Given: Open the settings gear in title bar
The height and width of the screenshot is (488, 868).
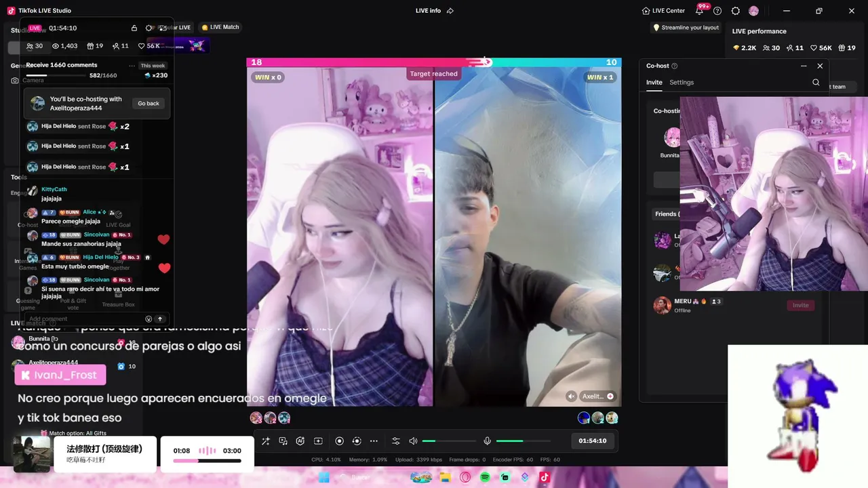Looking at the screenshot, I should (x=736, y=11).
